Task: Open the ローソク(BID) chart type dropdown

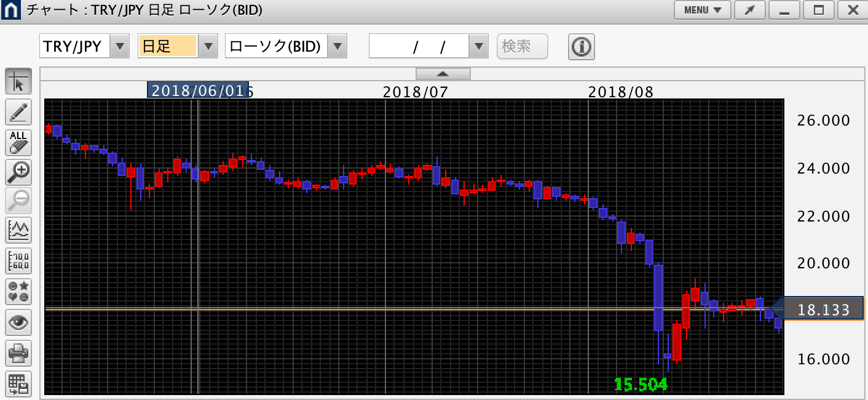Action: pyautogui.click(x=337, y=46)
